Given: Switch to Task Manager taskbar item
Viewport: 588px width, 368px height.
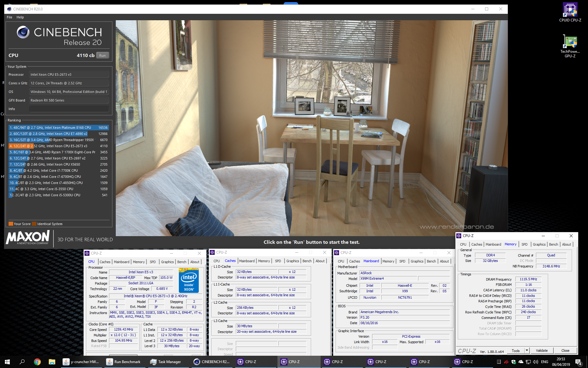Looking at the screenshot, I should (168, 362).
